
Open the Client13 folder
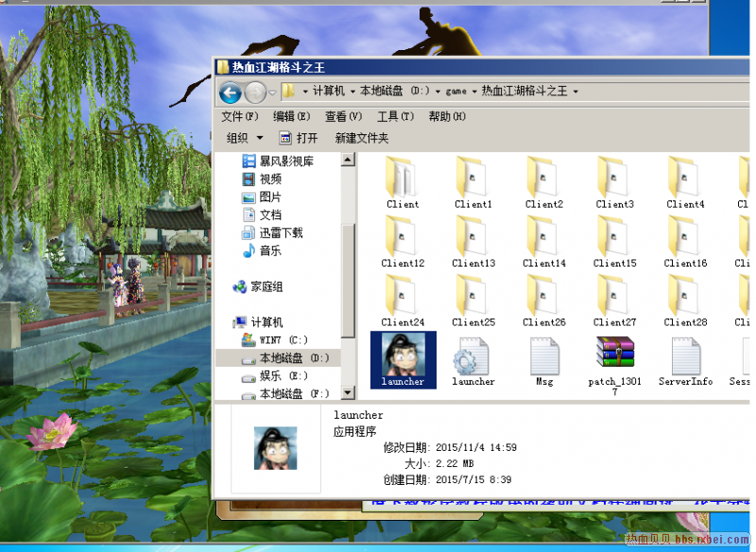(472, 239)
